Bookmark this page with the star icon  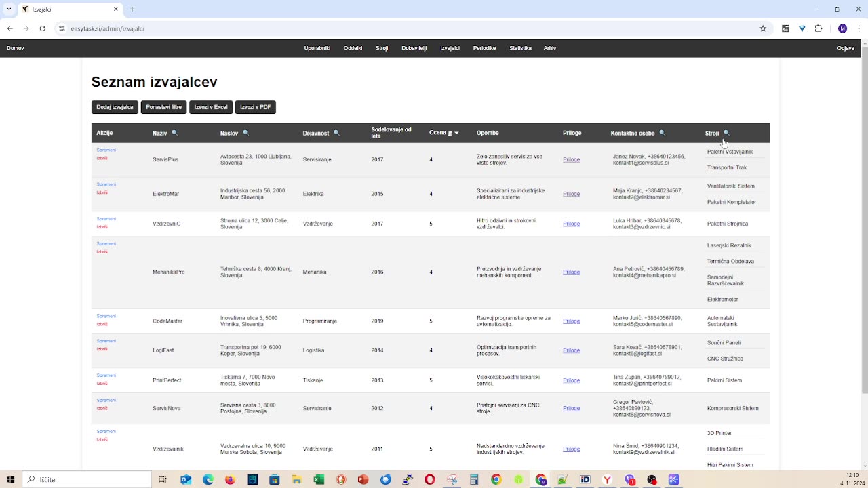click(763, 28)
